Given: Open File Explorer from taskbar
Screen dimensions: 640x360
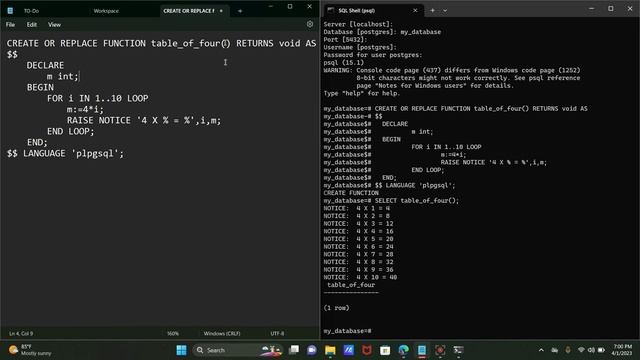Looking at the screenshot, I should 330,350.
